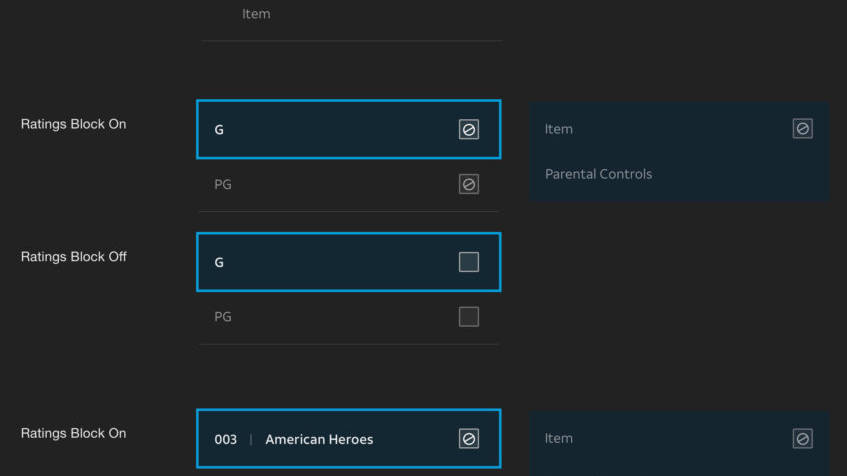Image resolution: width=847 pixels, height=476 pixels.
Task: Click block icon in Item row above Parental Controls
Action: point(802,129)
